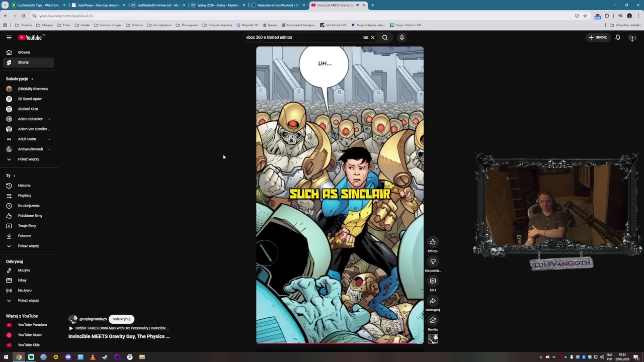Open @CryingPandas25 channel
The image size is (644, 362).
pyautogui.click(x=93, y=319)
